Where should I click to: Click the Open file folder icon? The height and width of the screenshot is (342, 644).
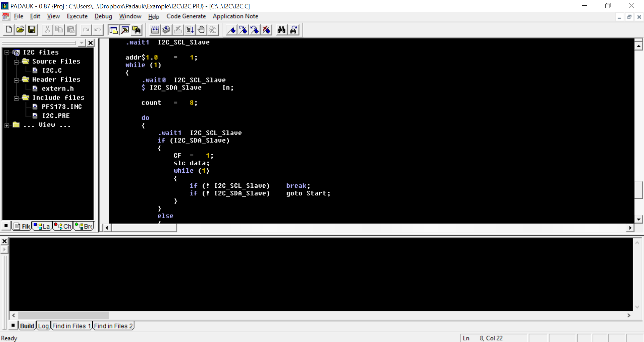[x=20, y=30]
